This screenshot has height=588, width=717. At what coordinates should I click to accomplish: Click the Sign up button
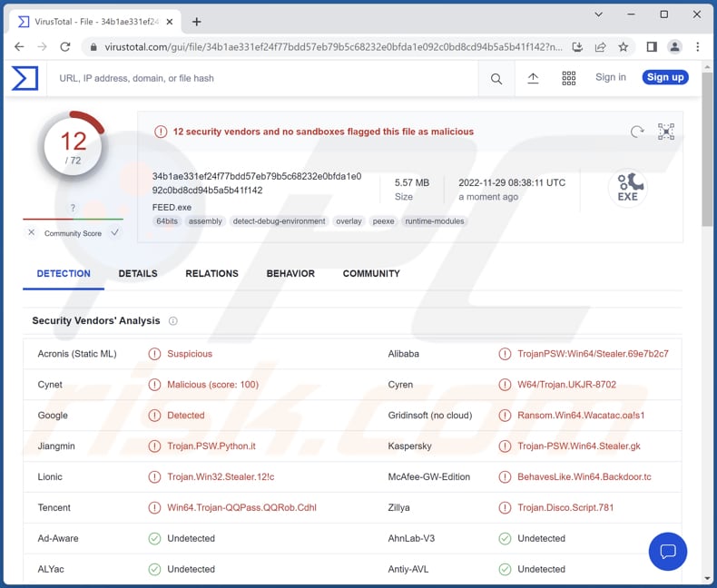665,78
